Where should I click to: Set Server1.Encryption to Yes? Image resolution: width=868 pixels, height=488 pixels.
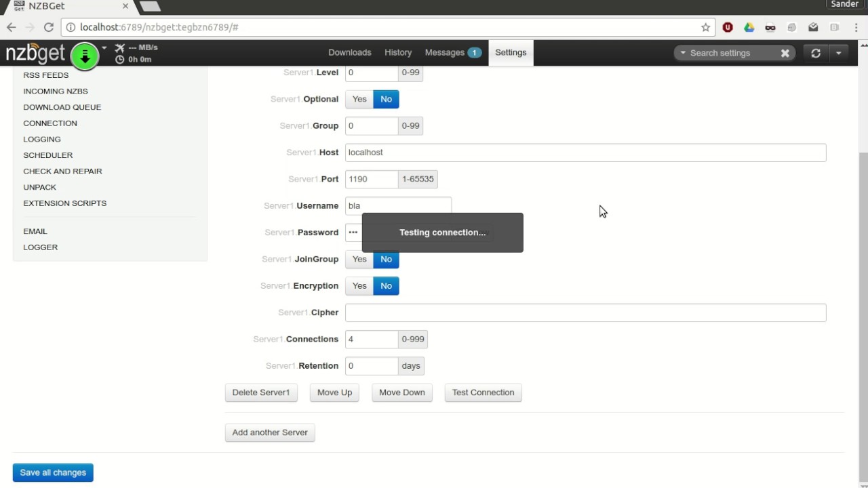click(359, 286)
